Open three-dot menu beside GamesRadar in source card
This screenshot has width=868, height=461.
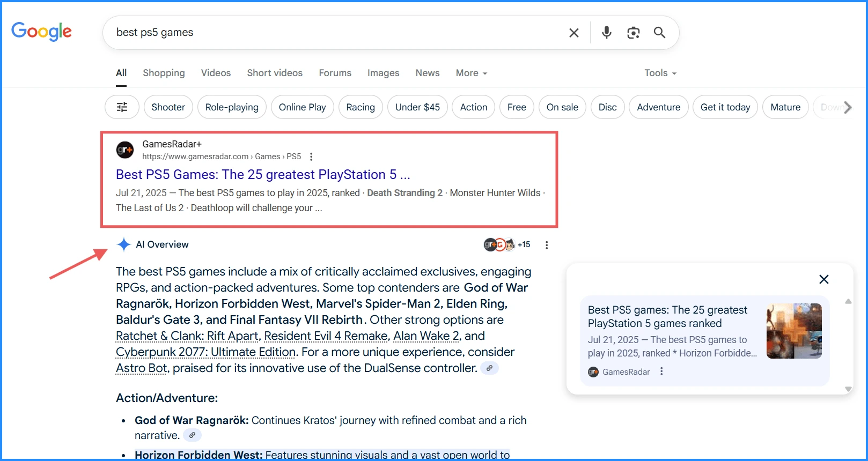661,371
